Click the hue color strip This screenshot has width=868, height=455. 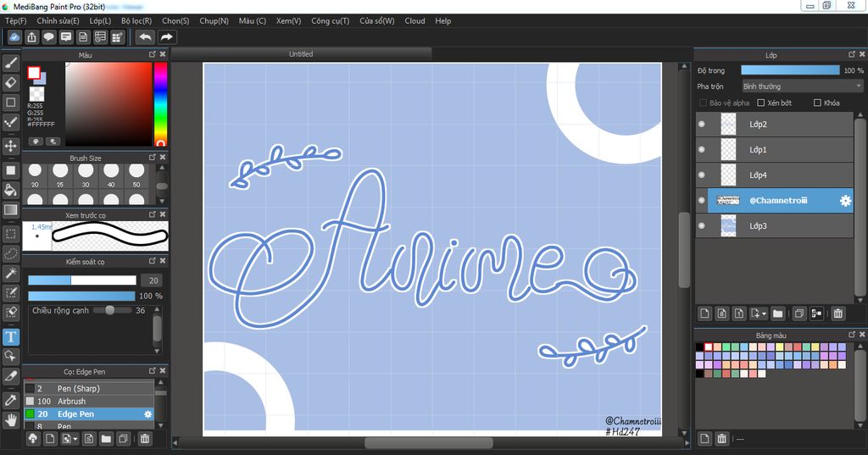pos(160,104)
